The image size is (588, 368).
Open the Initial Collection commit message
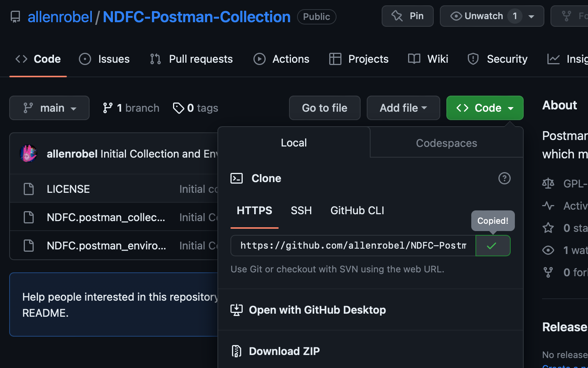point(159,154)
